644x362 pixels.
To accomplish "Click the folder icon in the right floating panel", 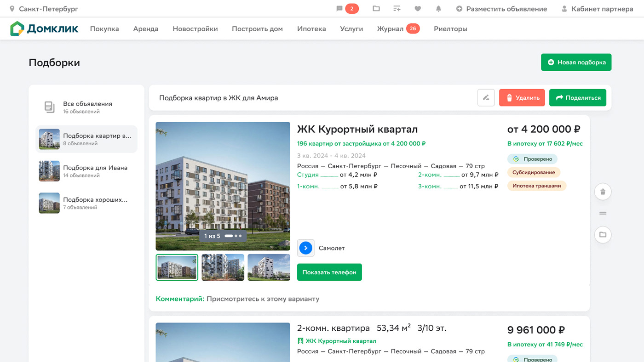I will pyautogui.click(x=603, y=234).
